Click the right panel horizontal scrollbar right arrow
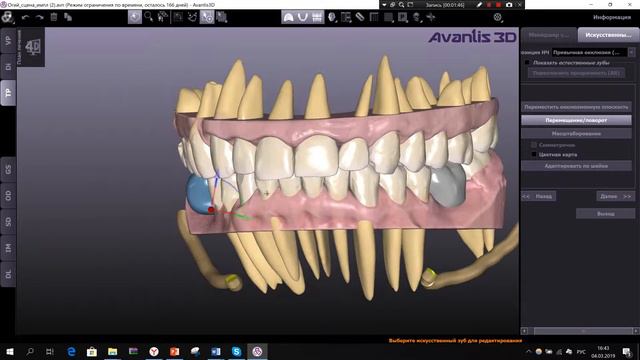The image size is (640, 360). pos(636,331)
